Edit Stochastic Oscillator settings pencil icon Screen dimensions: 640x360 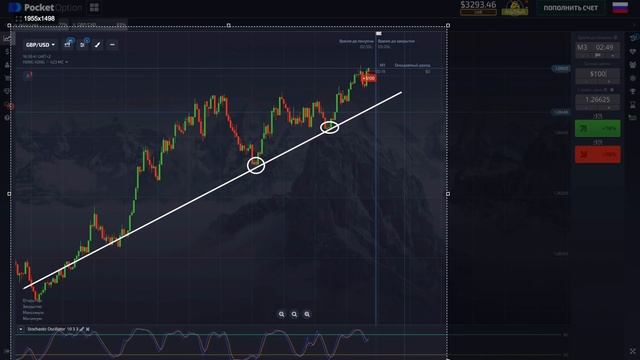tap(82, 329)
